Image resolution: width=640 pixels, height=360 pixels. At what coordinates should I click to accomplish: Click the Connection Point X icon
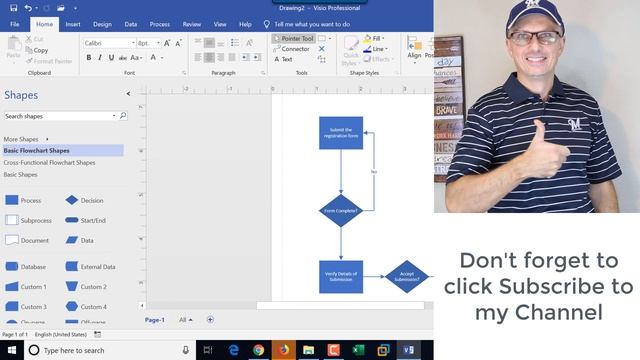(x=322, y=49)
